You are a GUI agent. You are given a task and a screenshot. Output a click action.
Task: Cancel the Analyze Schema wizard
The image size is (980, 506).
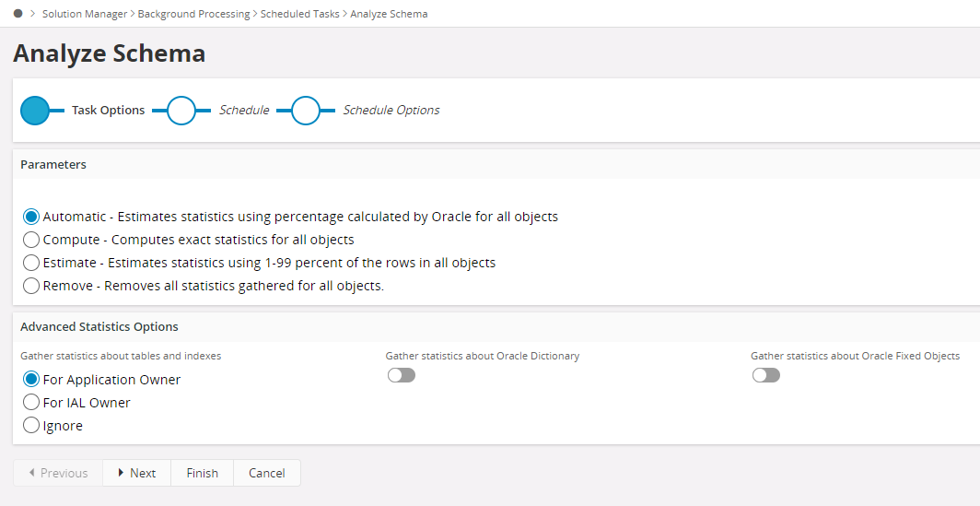[267, 473]
